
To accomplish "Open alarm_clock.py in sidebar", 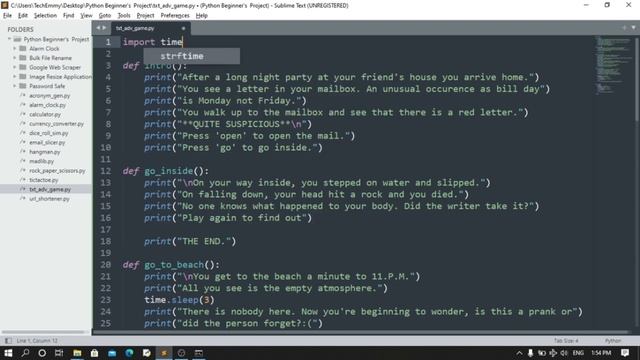I will 47,105.
